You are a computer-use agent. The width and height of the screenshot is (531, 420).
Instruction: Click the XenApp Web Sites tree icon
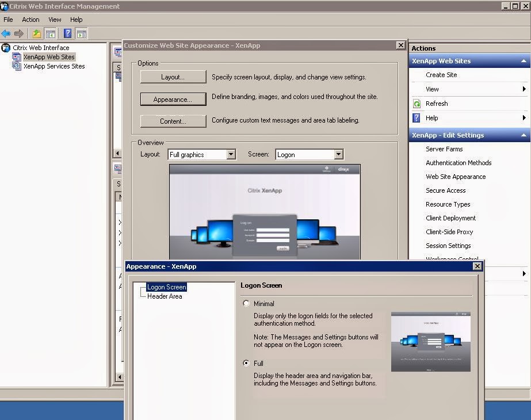(x=17, y=57)
